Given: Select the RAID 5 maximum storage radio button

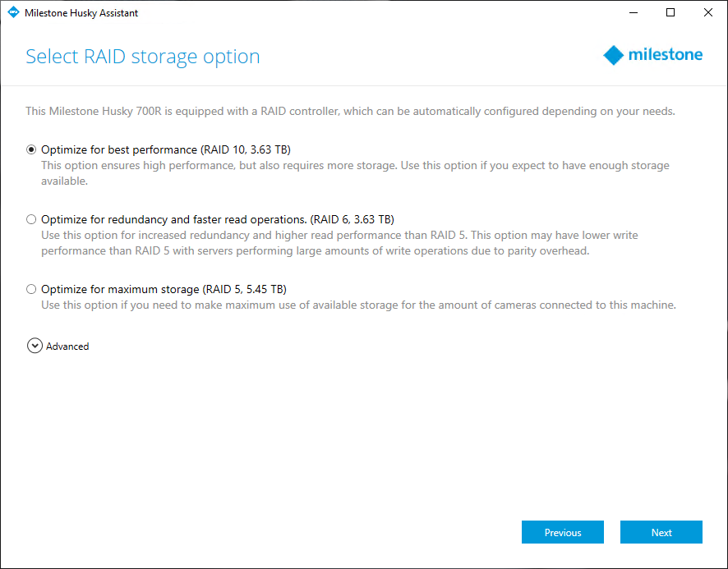Looking at the screenshot, I should [31, 289].
